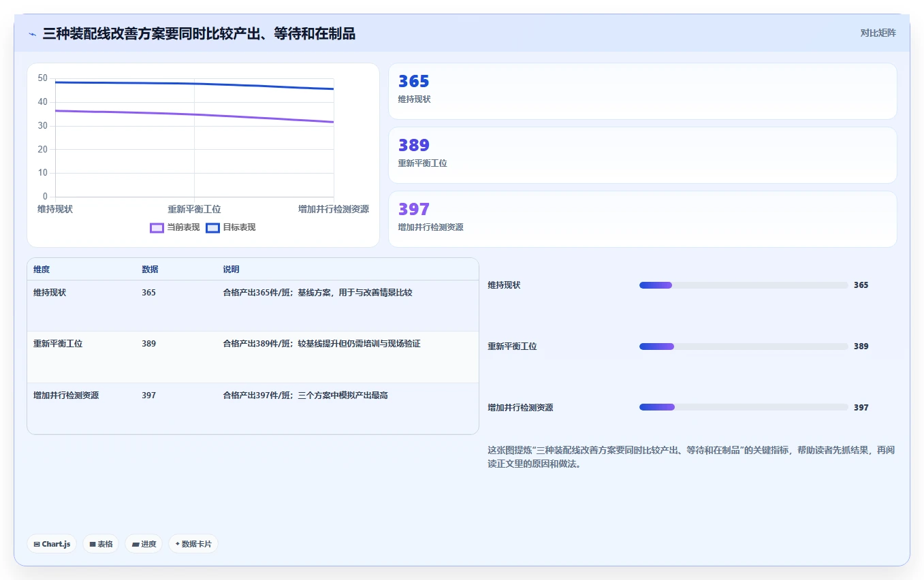Click the 数据卡片 tag chip
Viewport: 924px width, 580px height.
[x=193, y=544]
